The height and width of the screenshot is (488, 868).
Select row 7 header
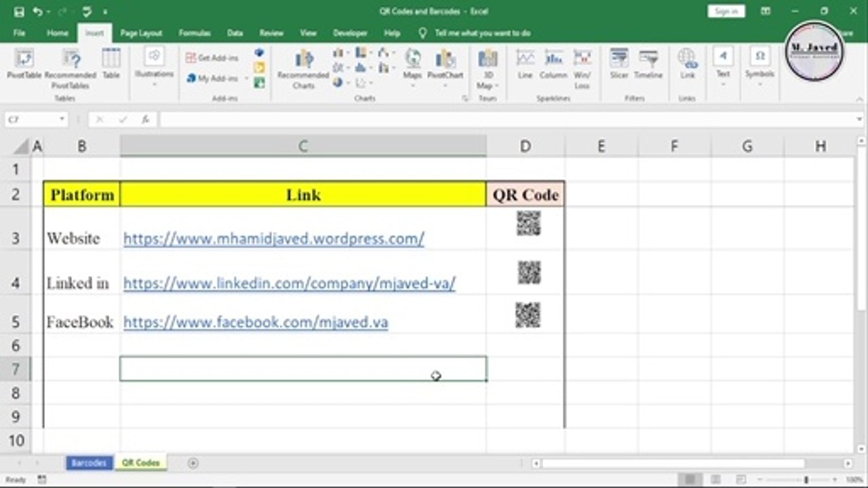pyautogui.click(x=15, y=369)
